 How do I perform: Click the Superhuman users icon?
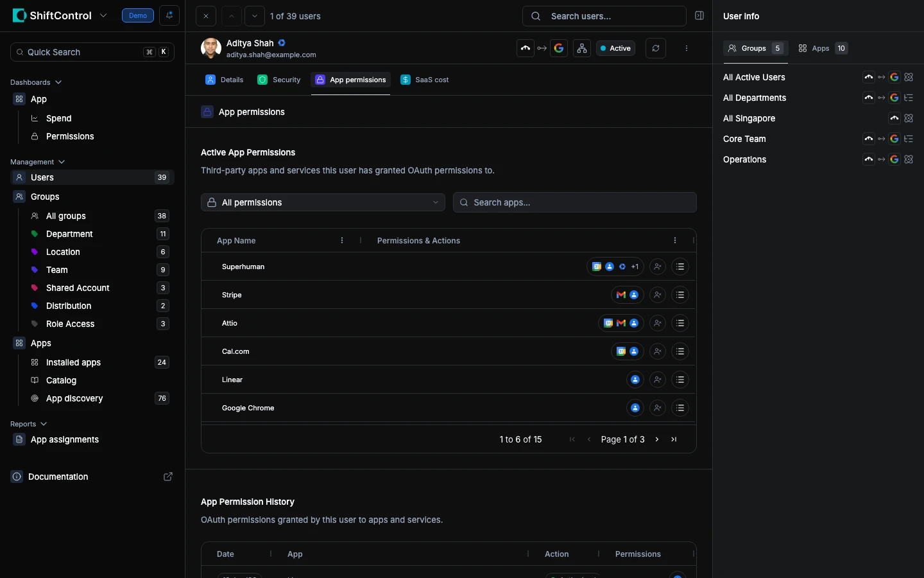(658, 267)
